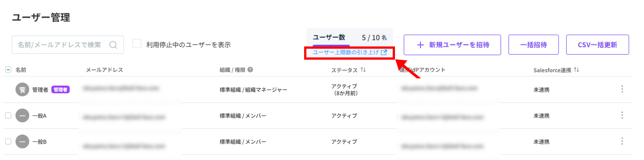This screenshot has width=644, height=160.
Task: Open more options for 一般B row
Action: coord(622,141)
